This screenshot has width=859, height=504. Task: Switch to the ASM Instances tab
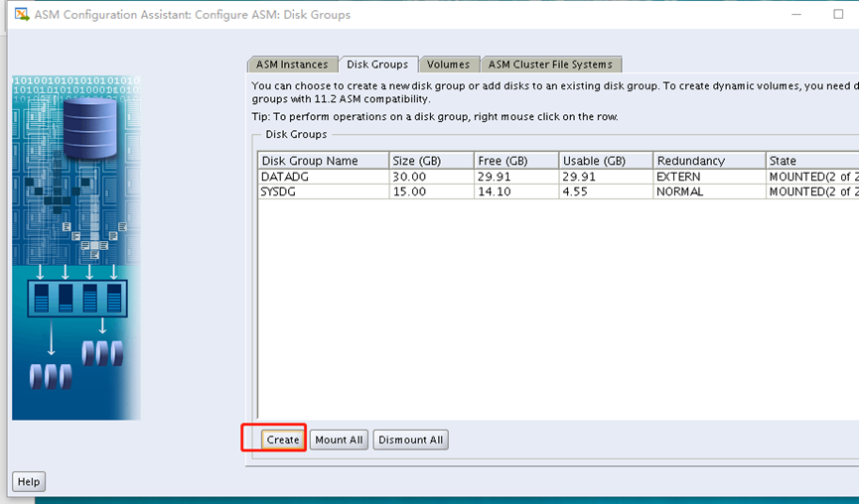click(x=292, y=64)
